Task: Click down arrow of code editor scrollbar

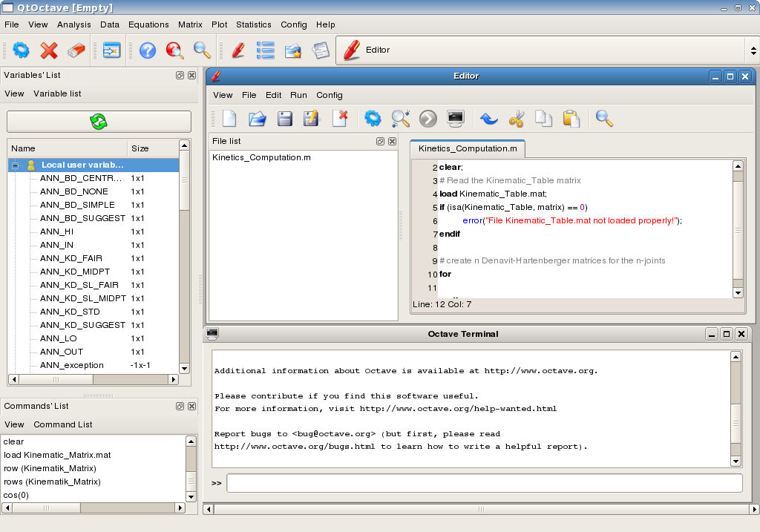Action: [738, 293]
